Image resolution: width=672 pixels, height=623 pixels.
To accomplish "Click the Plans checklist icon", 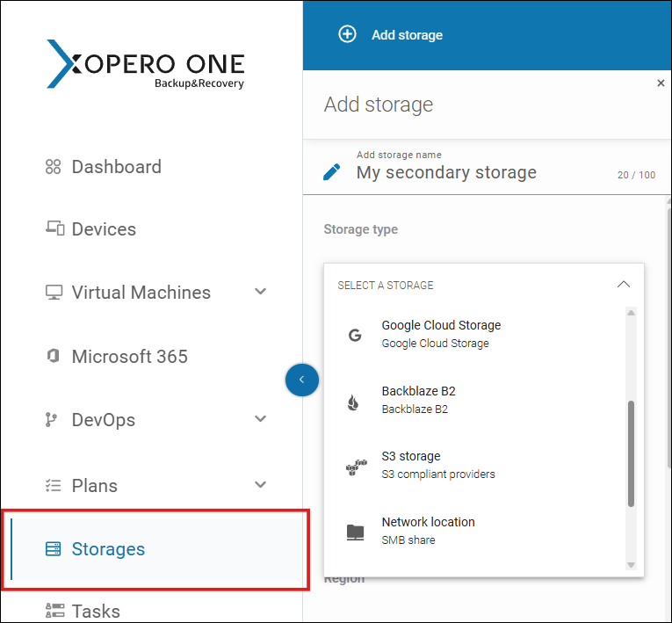I will (53, 485).
